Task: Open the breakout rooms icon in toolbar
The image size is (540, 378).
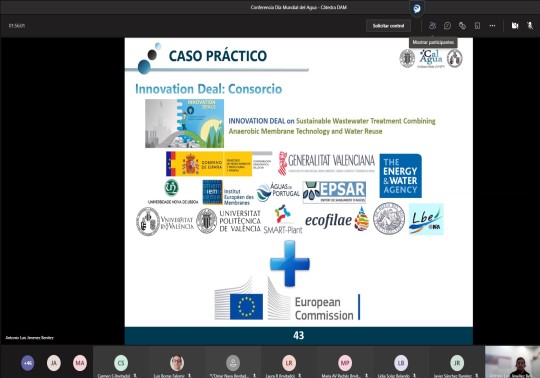Action: coord(477,25)
